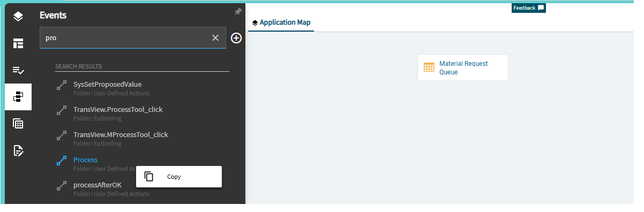Open the data grid icon in the sidebar

pyautogui.click(x=18, y=124)
